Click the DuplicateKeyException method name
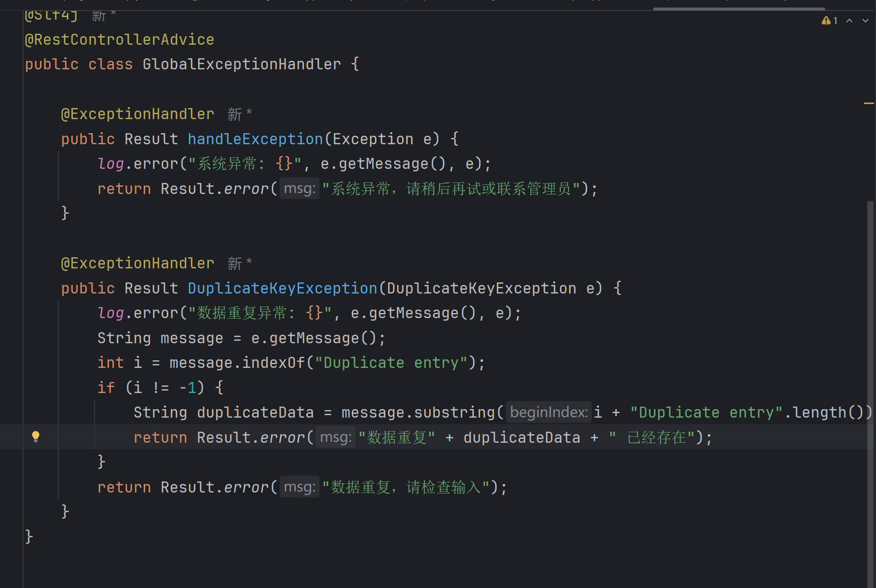This screenshot has width=876, height=588. 282,288
